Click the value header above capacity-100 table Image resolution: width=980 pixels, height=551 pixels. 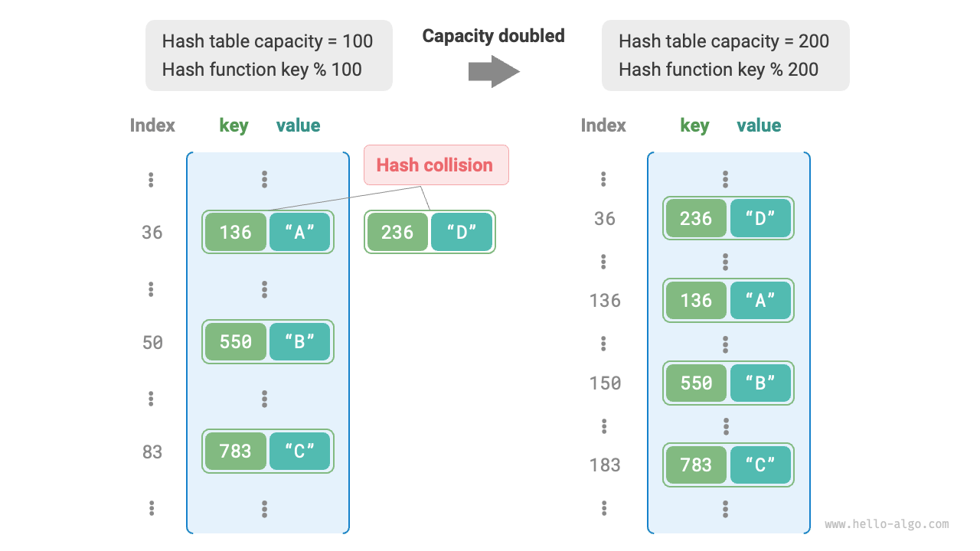[298, 126]
